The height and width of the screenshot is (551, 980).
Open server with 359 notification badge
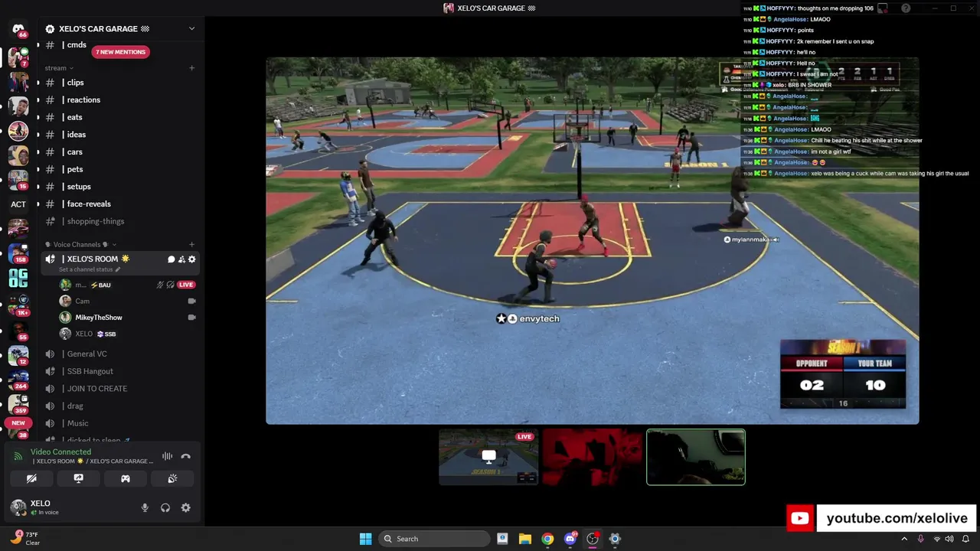[x=18, y=403]
